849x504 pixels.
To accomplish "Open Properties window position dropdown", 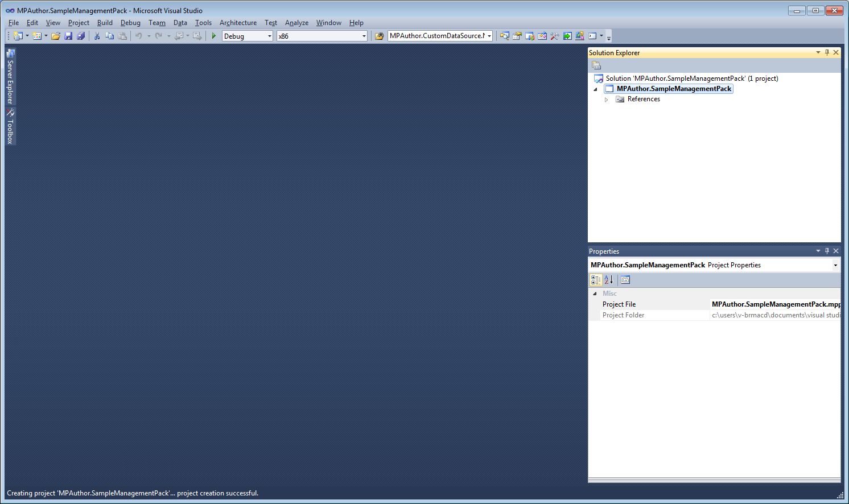I will click(818, 251).
